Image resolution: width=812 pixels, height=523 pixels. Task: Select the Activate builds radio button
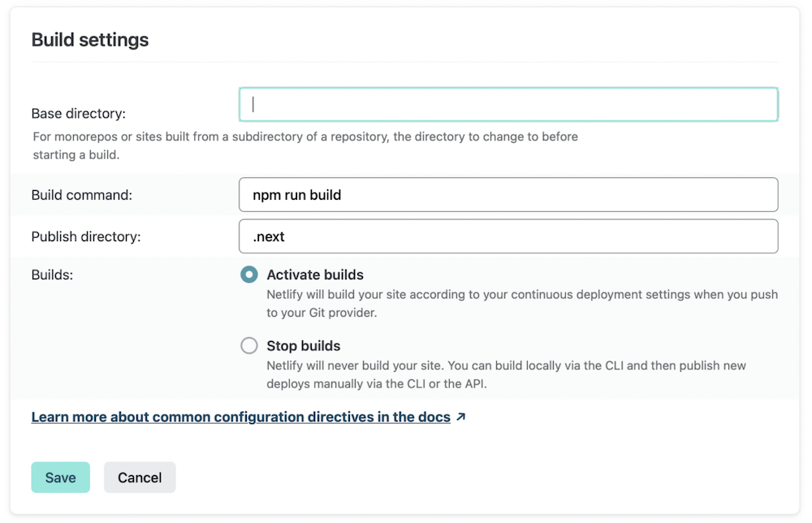click(249, 274)
